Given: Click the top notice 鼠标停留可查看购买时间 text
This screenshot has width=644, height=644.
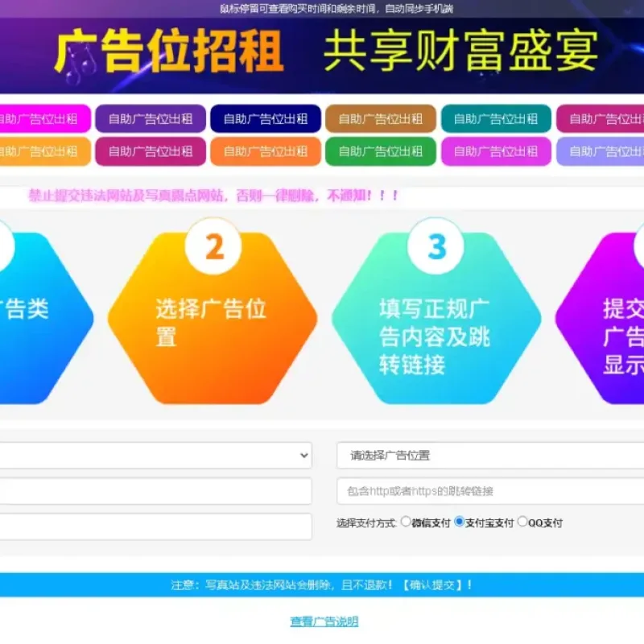Looking at the screenshot, I should (336, 9).
